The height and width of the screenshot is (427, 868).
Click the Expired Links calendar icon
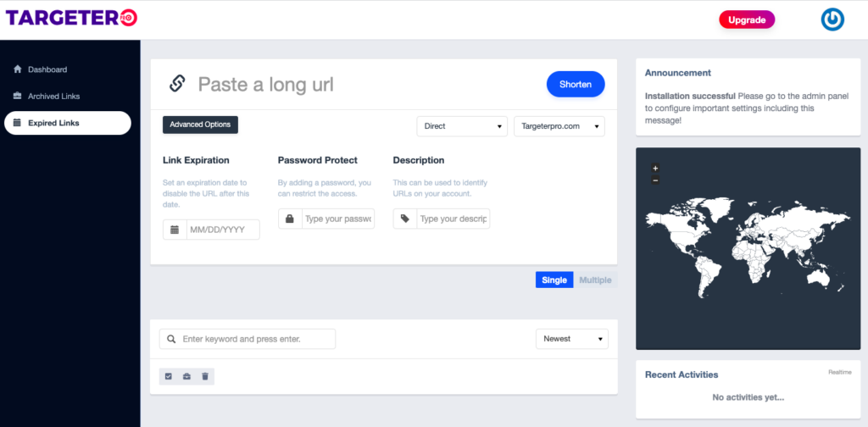coord(17,123)
